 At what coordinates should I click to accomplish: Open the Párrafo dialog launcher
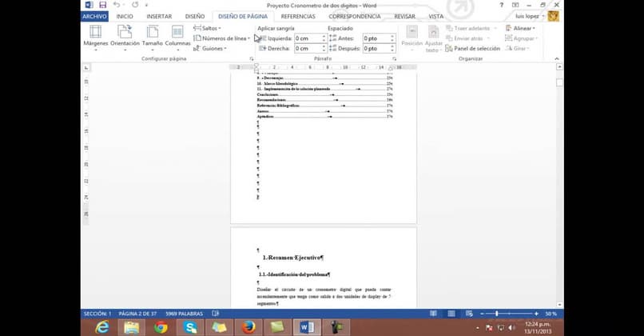394,59
